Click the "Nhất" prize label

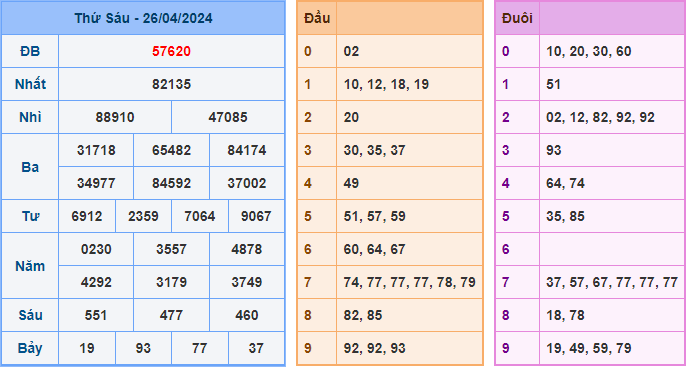point(30,84)
